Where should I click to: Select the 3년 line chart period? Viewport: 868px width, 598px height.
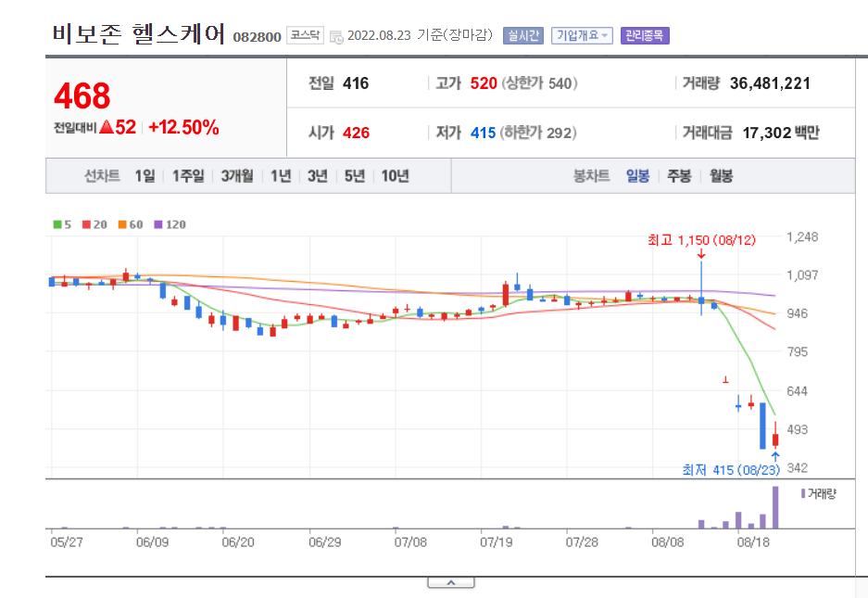pos(318,176)
